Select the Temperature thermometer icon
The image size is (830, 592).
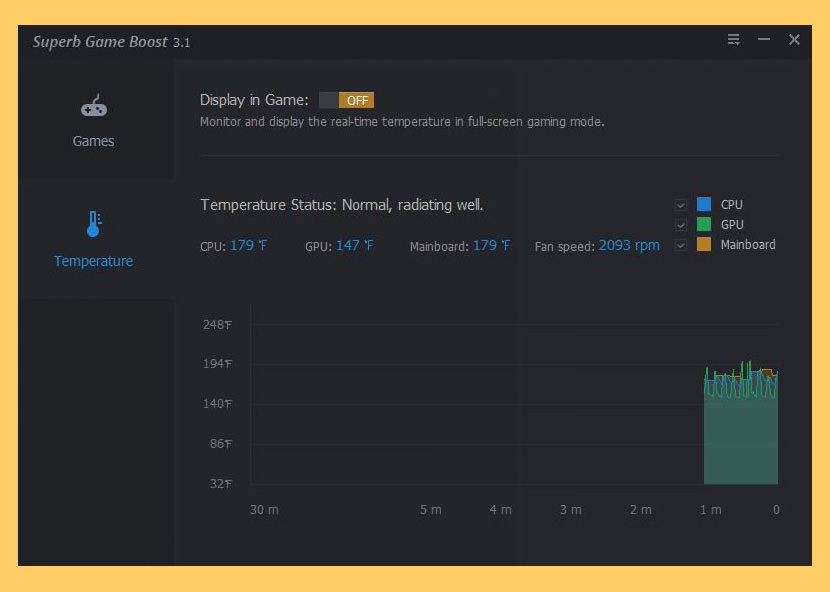(x=94, y=223)
